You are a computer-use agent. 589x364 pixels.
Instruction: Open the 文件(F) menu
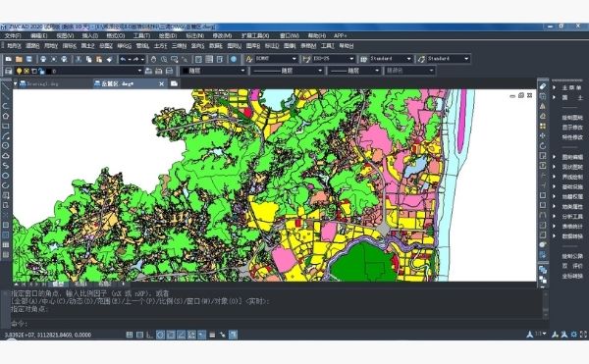(13, 35)
